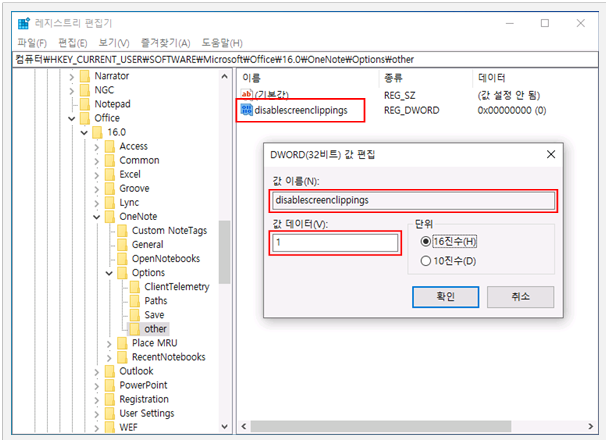Click tree scrollbar up arrow
The width and height of the screenshot is (609, 442).
pyautogui.click(x=224, y=76)
